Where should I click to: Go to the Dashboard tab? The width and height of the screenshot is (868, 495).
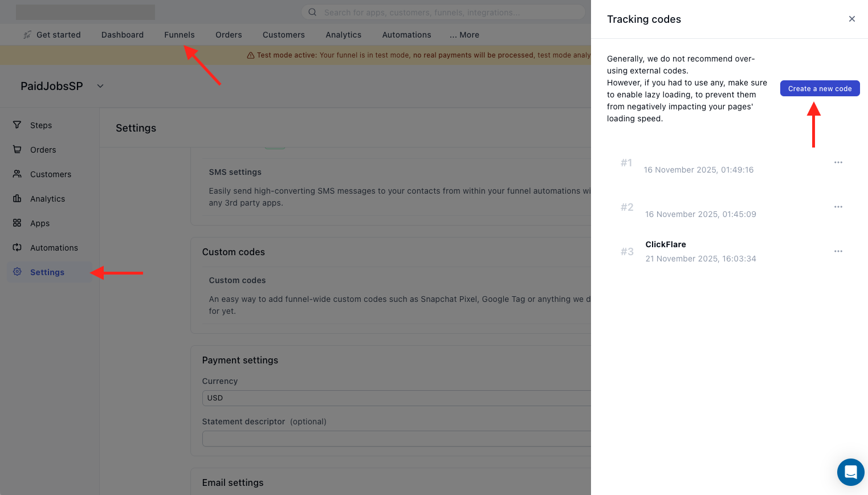coord(122,35)
